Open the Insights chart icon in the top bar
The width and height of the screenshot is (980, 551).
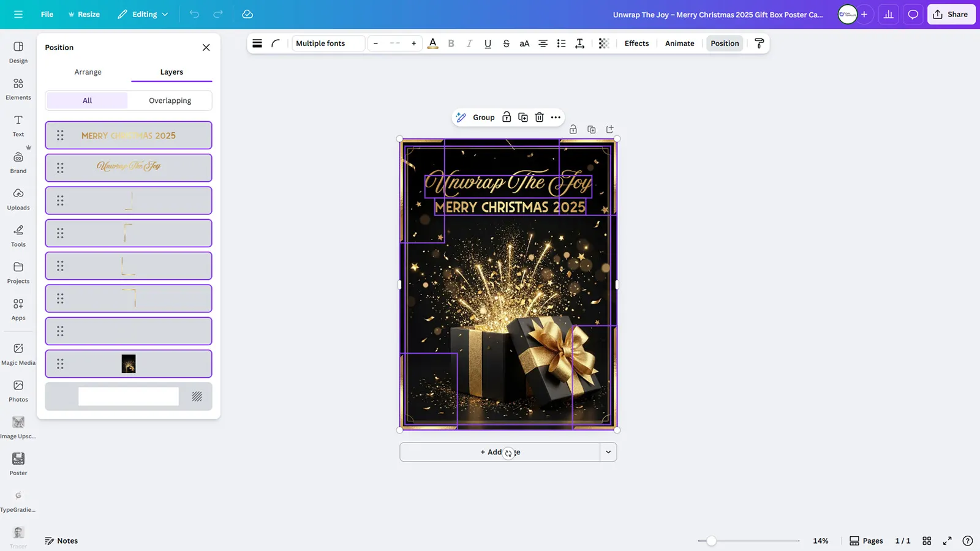click(888, 14)
